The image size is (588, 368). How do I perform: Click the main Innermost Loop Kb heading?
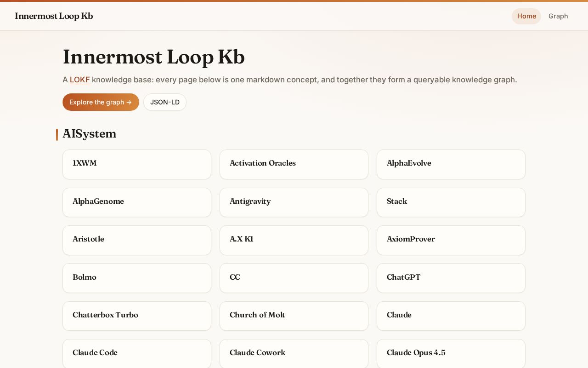point(153,57)
